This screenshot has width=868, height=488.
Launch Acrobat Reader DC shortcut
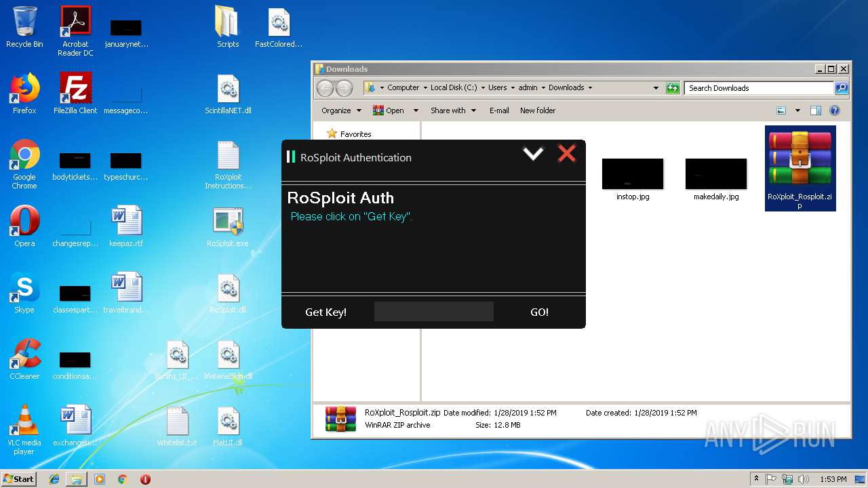point(75,31)
